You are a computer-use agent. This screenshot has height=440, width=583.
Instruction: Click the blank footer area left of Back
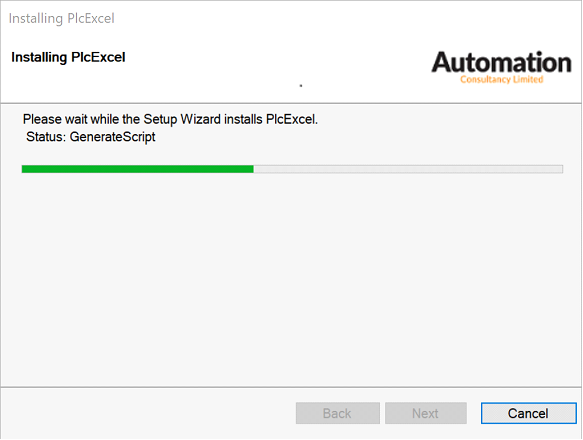coord(149,413)
